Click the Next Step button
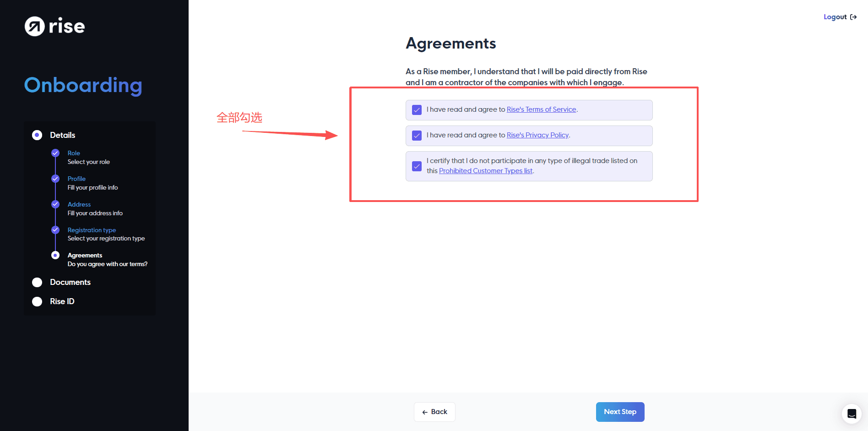868x431 pixels. pos(620,412)
